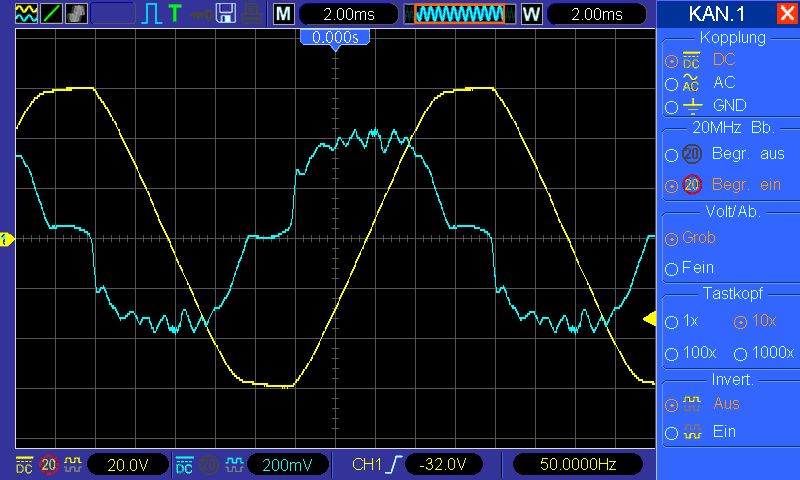Click the DC coupling symbol icon in panel
Viewport: 800px width, 480px height.
(691, 60)
